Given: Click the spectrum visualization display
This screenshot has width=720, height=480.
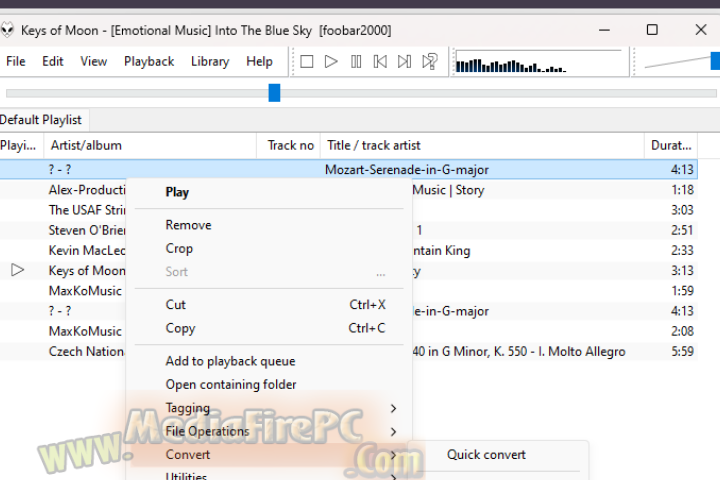Looking at the screenshot, I should click(540, 62).
